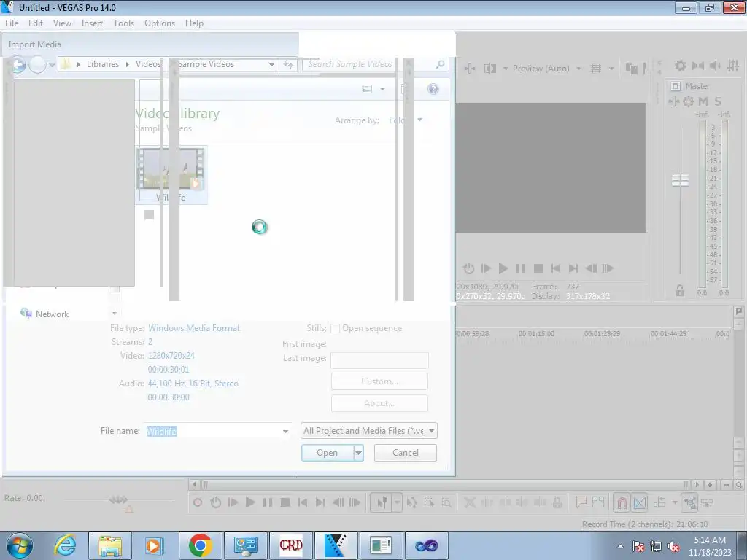Click the Dim Output speaker icon
Screen dimensions: 747x560
click(715, 66)
